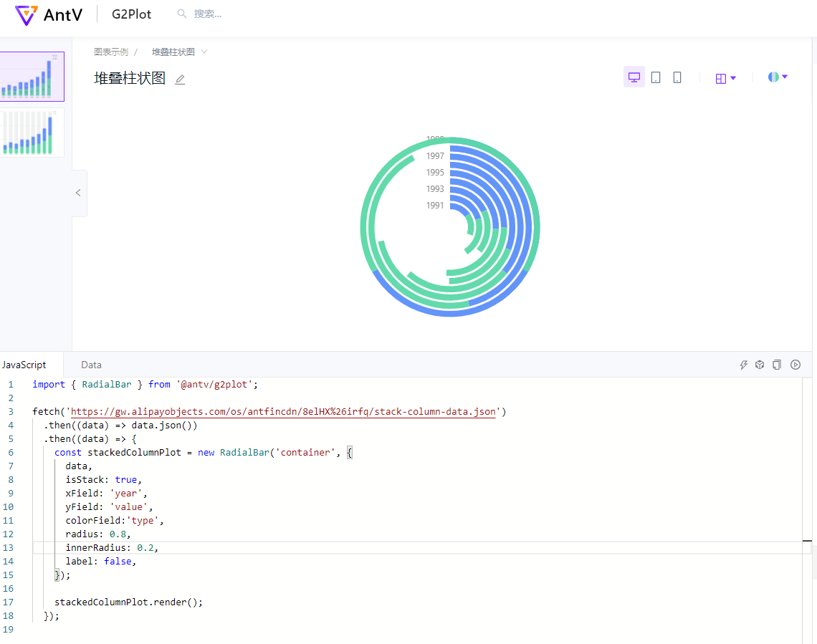Open the layout options dropdown
Image resolution: width=817 pixels, height=644 pixels.
click(725, 77)
